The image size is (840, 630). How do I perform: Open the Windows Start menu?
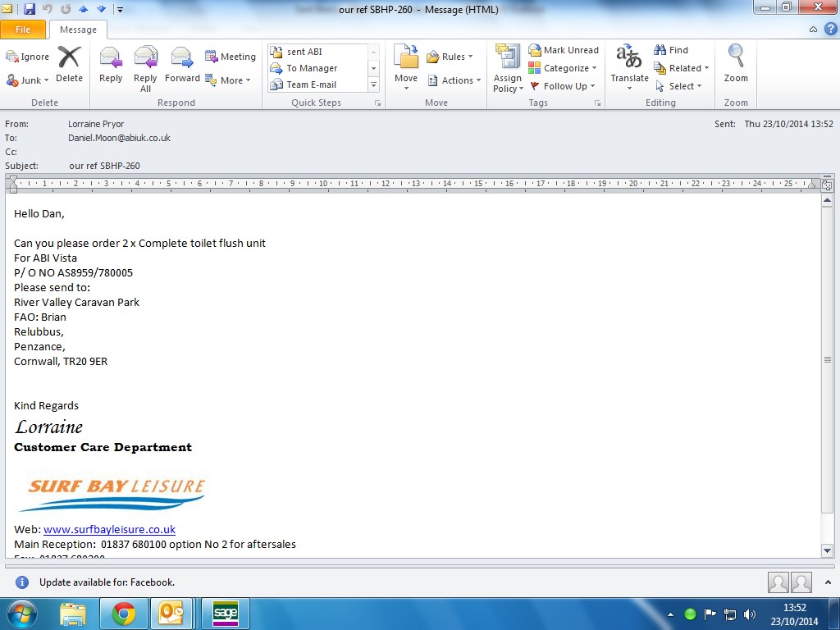click(x=22, y=614)
